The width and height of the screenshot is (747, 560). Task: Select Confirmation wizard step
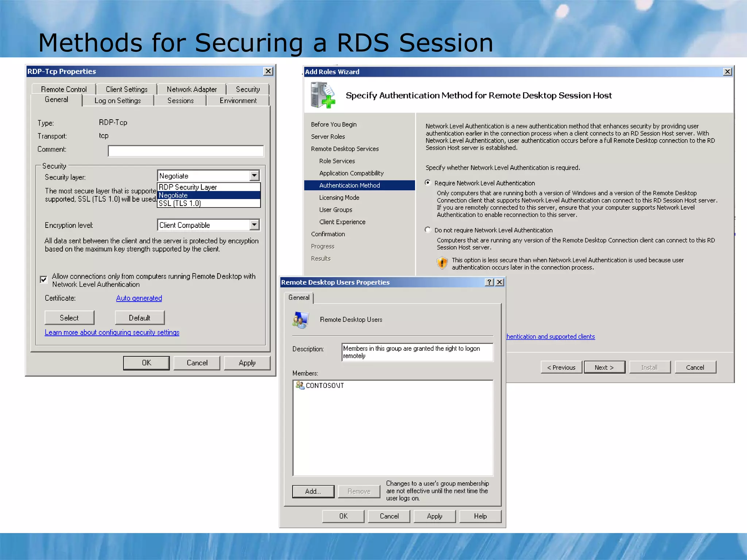tap(328, 234)
